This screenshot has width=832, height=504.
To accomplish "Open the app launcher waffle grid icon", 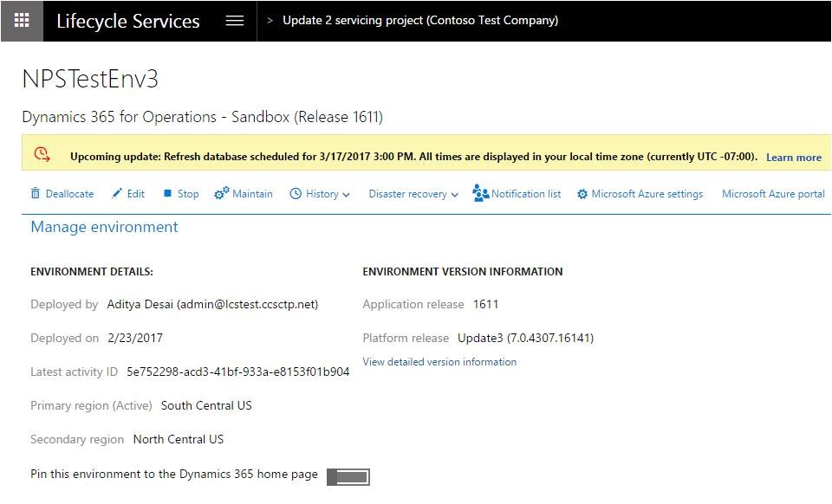I will (x=22, y=21).
